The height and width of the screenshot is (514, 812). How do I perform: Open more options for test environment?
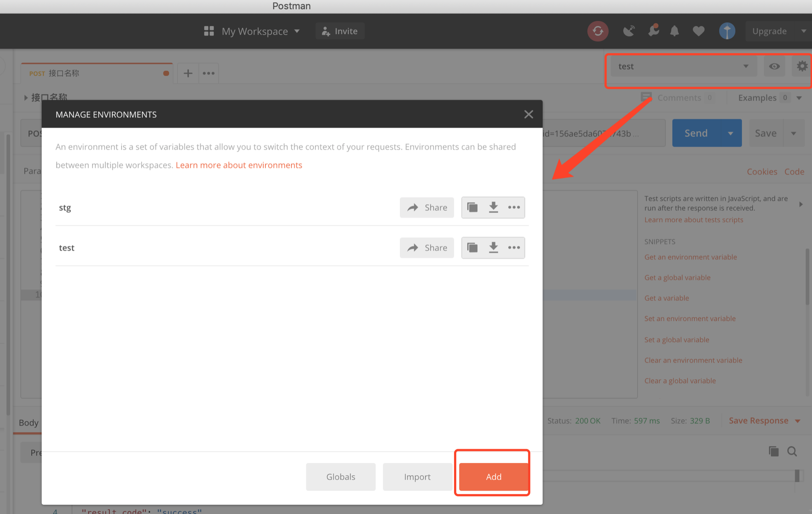[514, 248]
